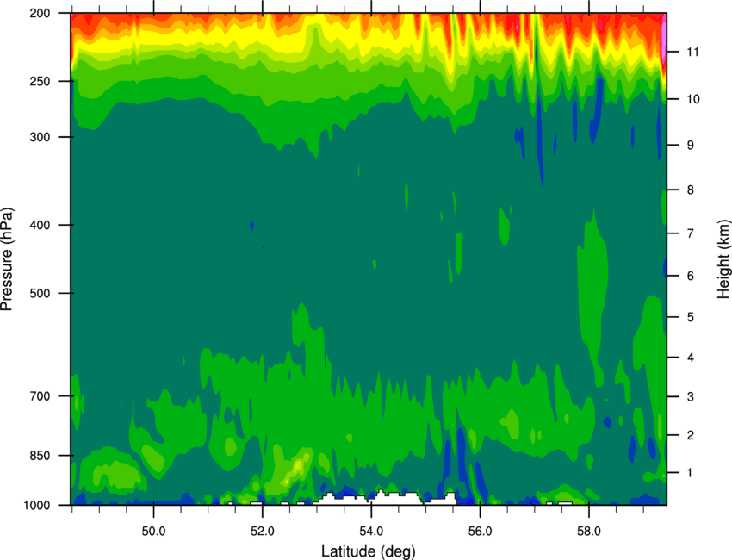This screenshot has height=560, width=732.
Task: Click the 200 pressure axis label
Action: [40, 13]
